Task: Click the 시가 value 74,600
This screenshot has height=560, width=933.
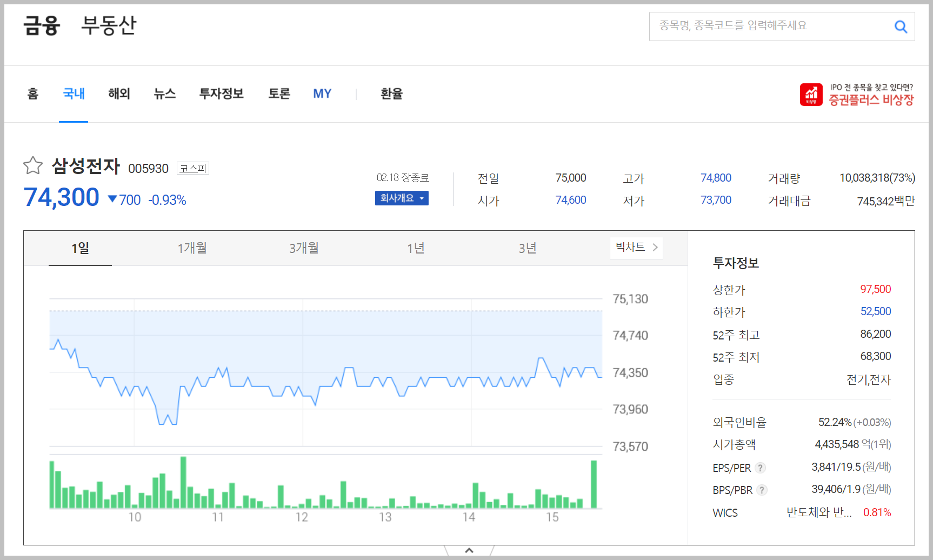Action: point(571,200)
